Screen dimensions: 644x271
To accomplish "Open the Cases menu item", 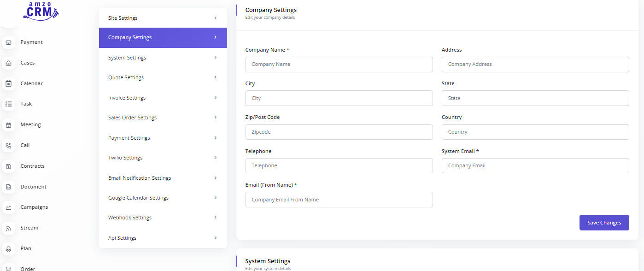I will pyautogui.click(x=28, y=63).
